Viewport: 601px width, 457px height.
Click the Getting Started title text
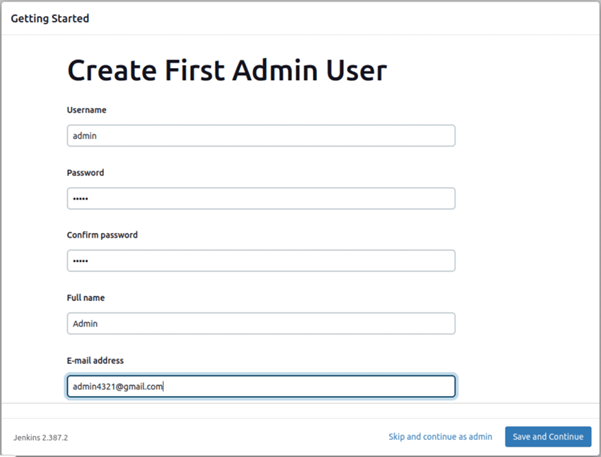tap(50, 18)
